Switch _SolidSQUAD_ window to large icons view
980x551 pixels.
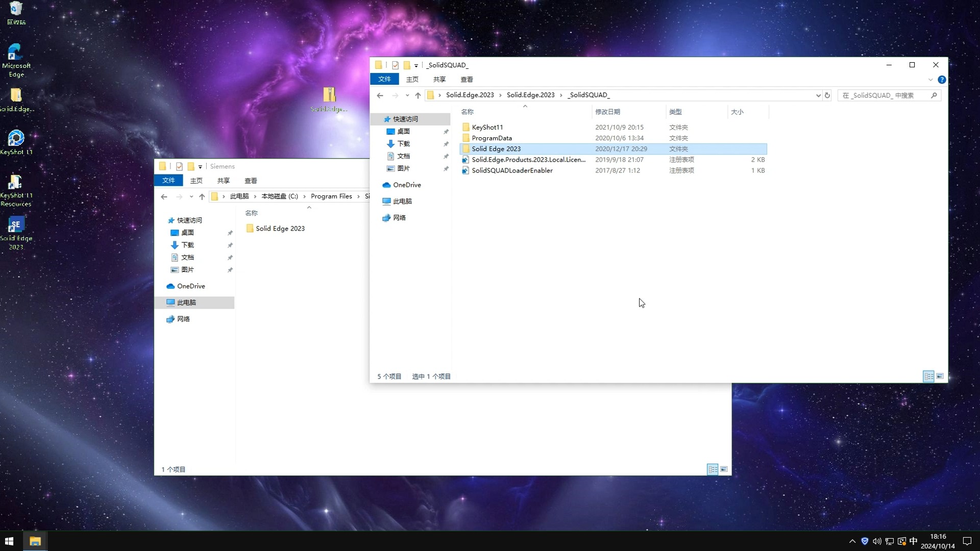pos(940,377)
